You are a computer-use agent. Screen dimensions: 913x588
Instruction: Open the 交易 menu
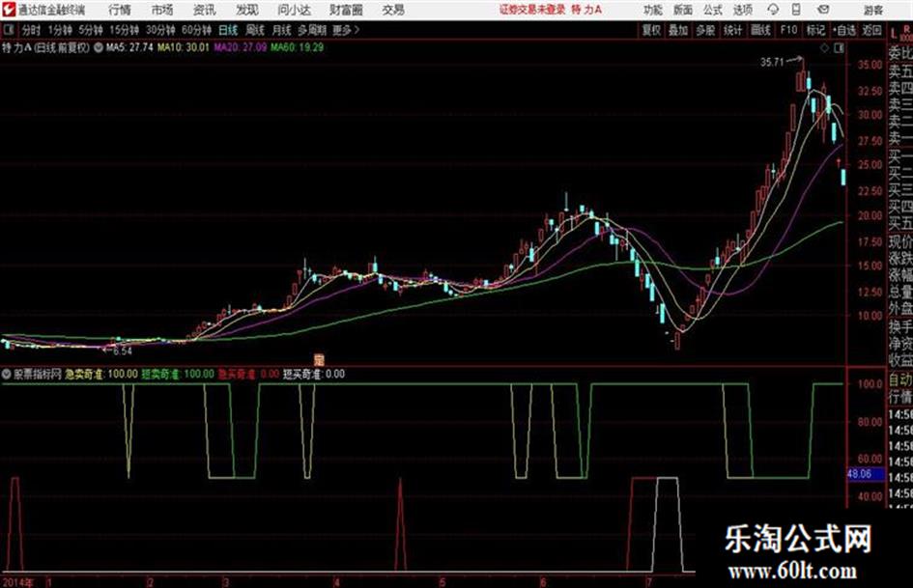pyautogui.click(x=393, y=10)
